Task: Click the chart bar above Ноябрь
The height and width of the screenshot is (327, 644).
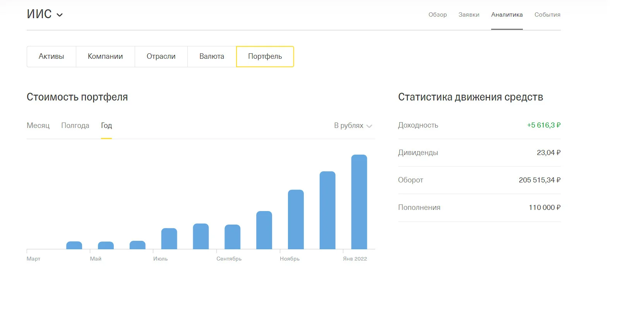Action: (x=296, y=220)
